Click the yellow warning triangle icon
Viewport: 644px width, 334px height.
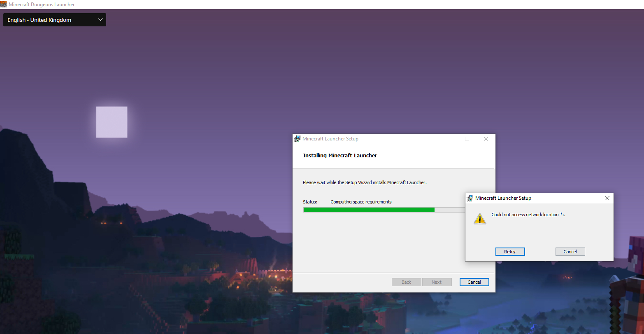click(480, 218)
